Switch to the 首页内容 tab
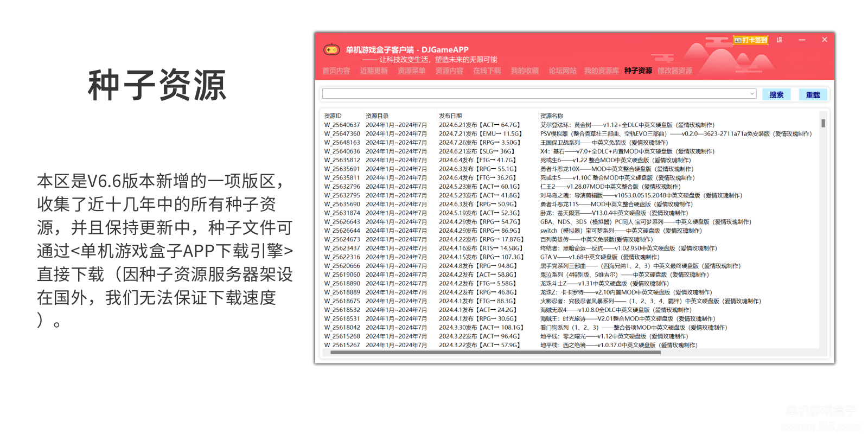Image resolution: width=868 pixels, height=434 pixels. point(336,71)
